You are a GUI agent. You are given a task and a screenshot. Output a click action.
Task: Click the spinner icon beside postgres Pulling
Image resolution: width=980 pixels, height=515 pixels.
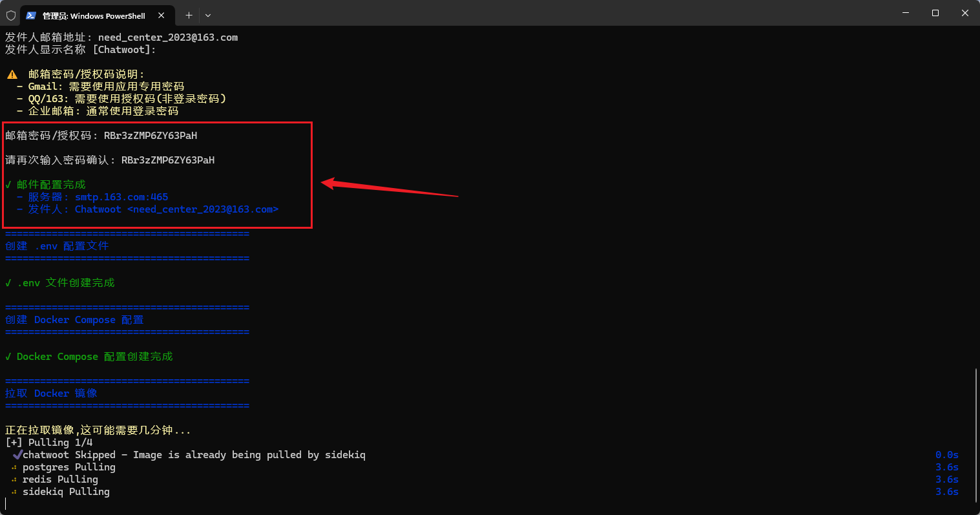pyautogui.click(x=14, y=467)
